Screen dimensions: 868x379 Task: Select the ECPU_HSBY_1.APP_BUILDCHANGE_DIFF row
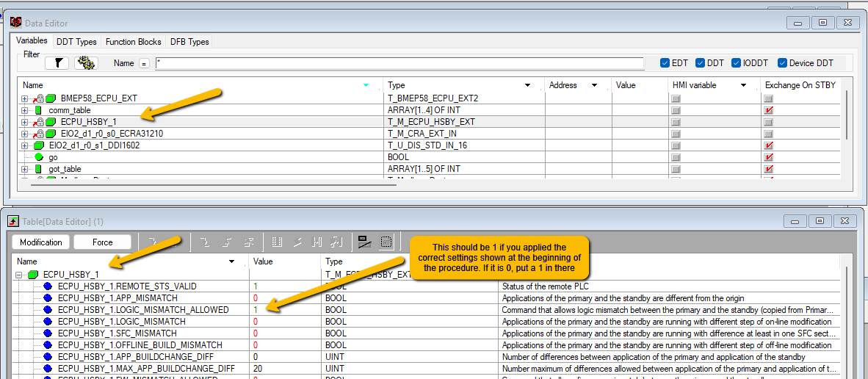coord(425,356)
